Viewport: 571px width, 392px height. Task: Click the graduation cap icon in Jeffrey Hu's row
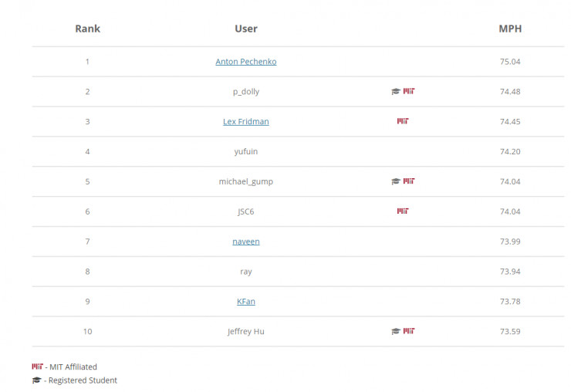(x=396, y=331)
